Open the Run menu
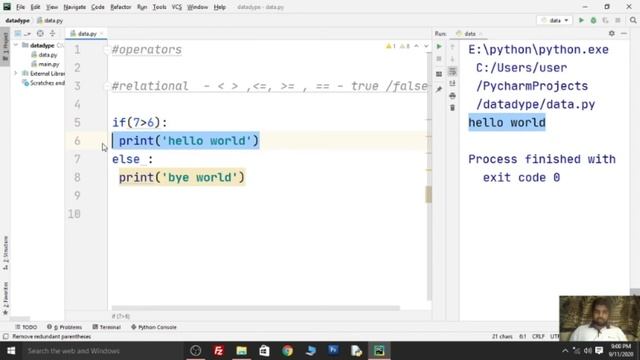640x360 pixels. point(142,7)
